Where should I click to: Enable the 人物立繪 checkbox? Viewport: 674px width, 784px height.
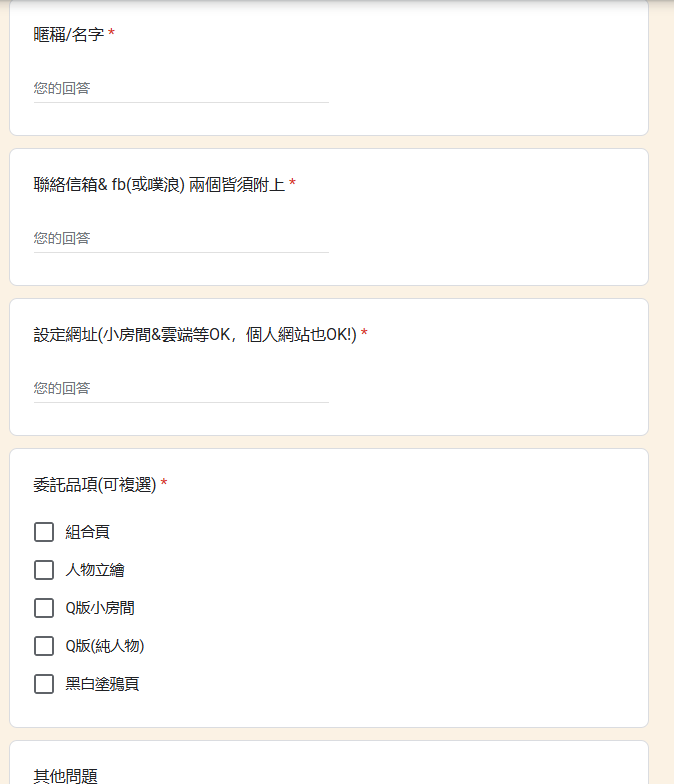pos(44,570)
